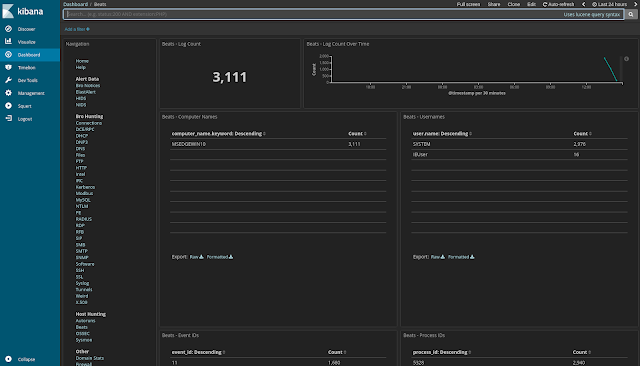Open the Kibana logo home
This screenshot has width=640, height=366.
pyautogui.click(x=23, y=11)
